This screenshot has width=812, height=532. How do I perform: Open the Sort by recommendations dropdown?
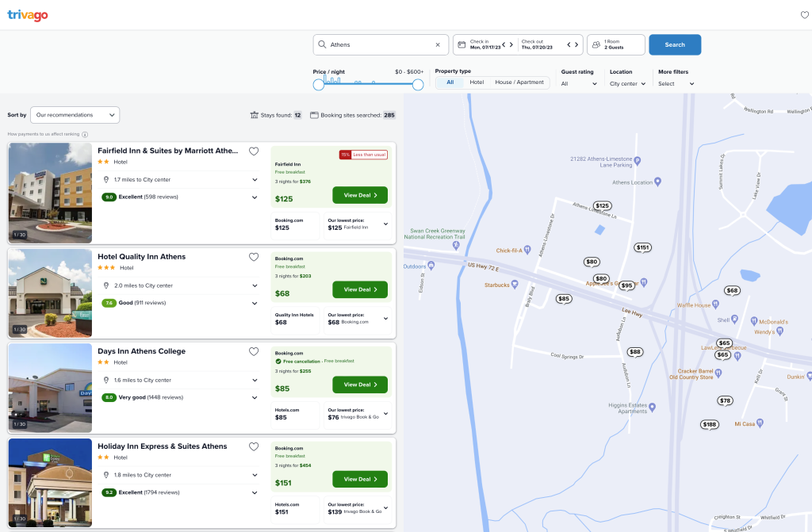point(75,115)
